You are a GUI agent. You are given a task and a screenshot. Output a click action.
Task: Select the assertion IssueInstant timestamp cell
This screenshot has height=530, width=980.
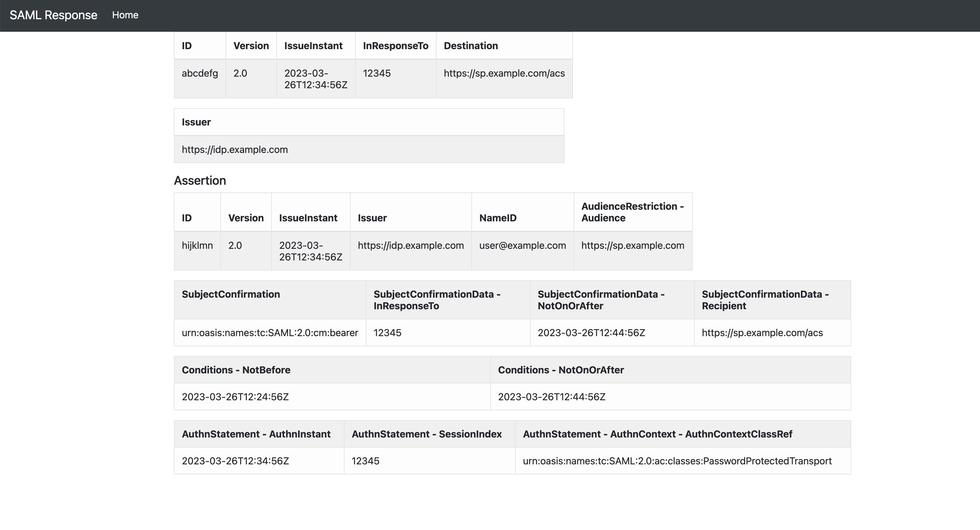[x=311, y=251]
